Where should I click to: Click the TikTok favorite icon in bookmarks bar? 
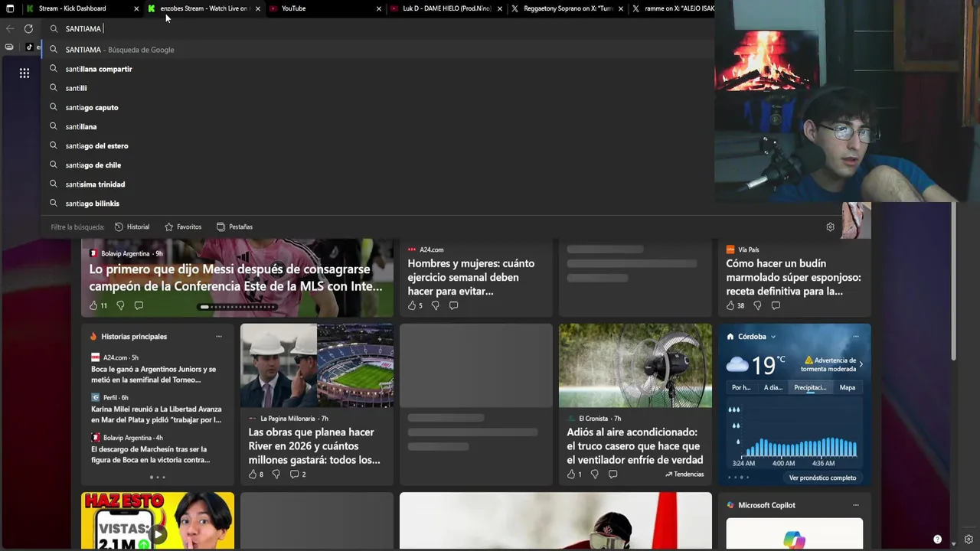[30, 47]
